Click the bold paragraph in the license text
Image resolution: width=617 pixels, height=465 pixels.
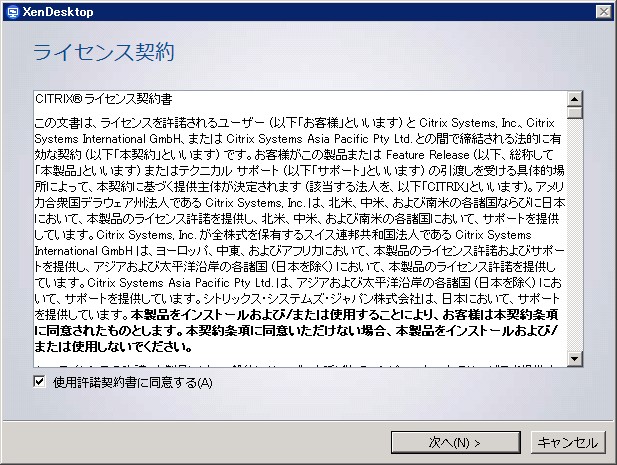(300, 329)
